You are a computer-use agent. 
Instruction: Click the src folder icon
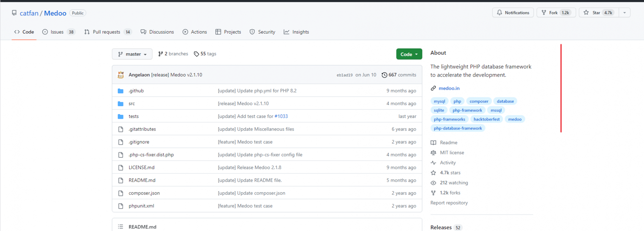tap(121, 104)
